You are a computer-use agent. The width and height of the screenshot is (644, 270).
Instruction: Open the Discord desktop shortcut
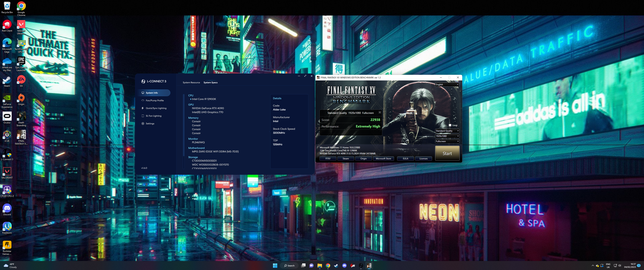7,210
